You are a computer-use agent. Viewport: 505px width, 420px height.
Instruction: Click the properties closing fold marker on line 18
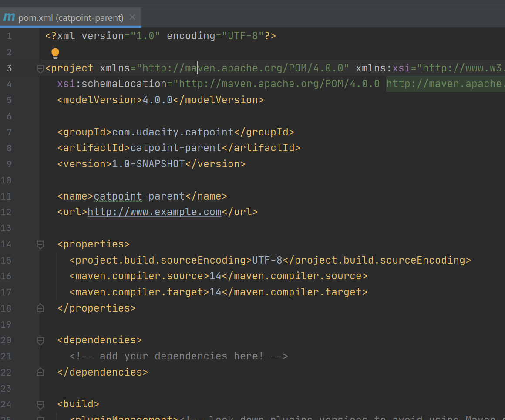pos(40,308)
